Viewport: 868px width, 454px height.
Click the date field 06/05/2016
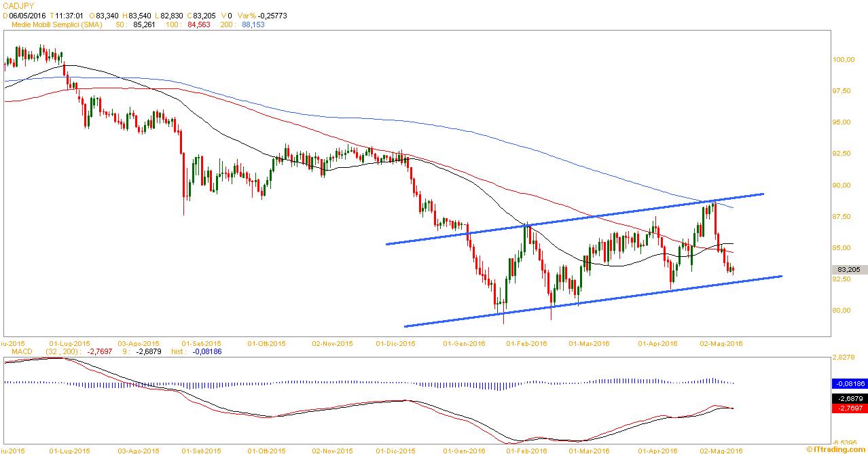pos(27,15)
